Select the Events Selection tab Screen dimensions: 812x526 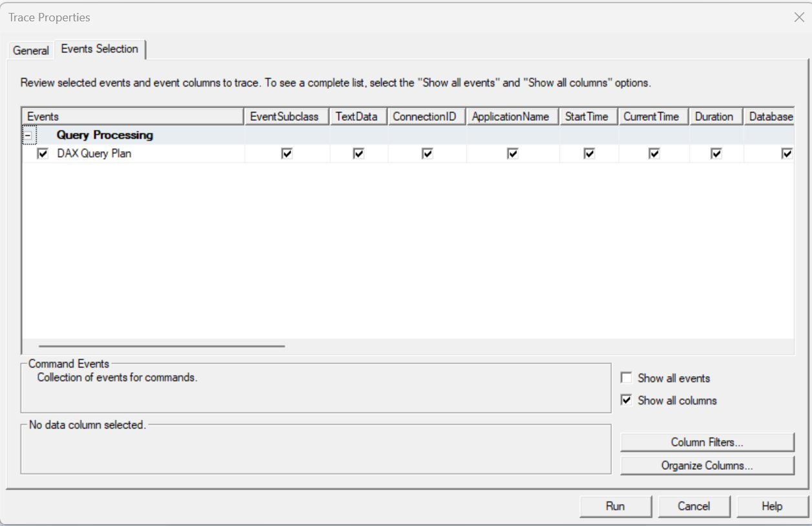[x=99, y=49]
